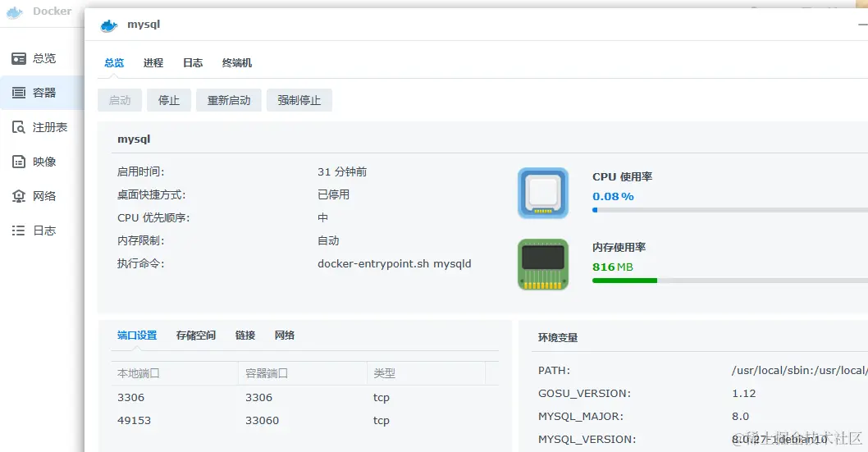This screenshot has height=452, width=868.
Task: Click the green memory module icon
Action: (x=543, y=264)
